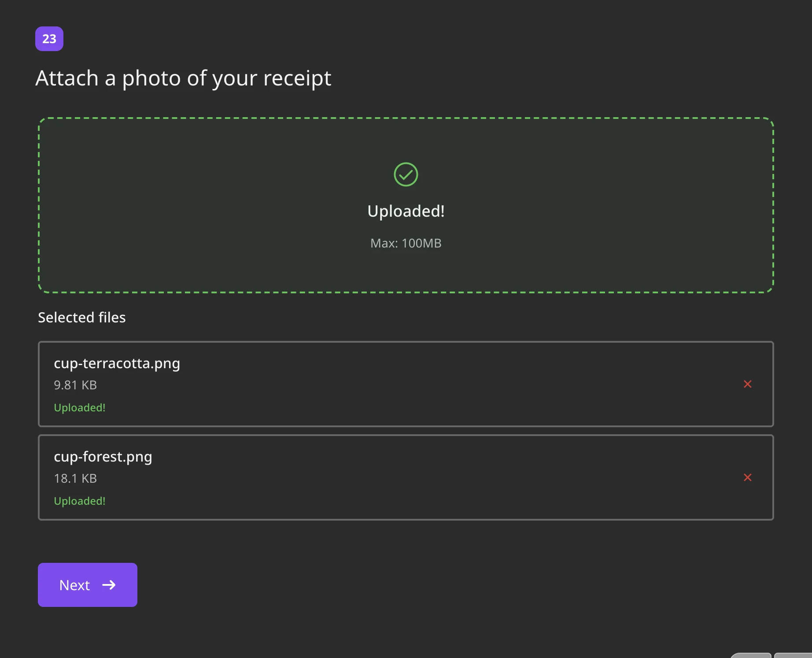
Task: Select the cup-forest.png file name
Action: click(103, 457)
